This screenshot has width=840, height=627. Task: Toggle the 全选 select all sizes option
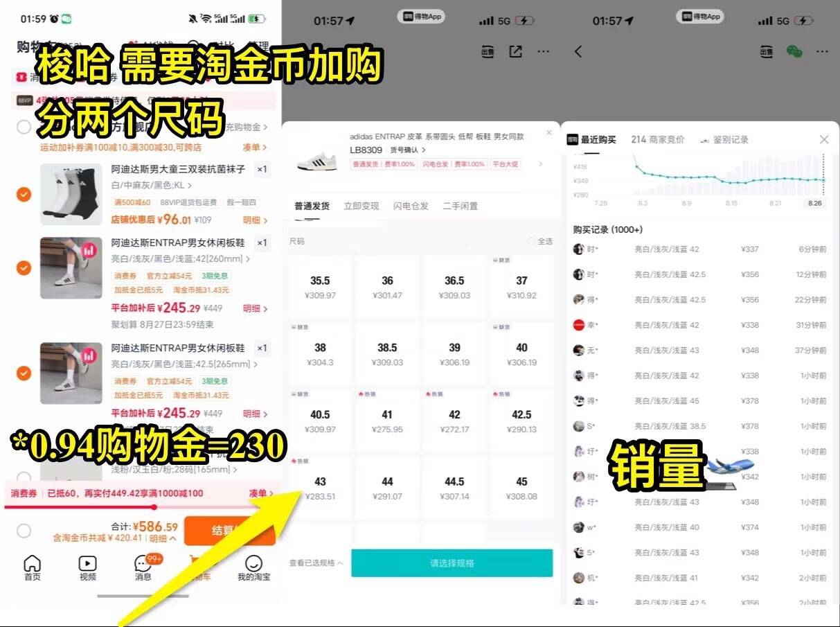[540, 241]
